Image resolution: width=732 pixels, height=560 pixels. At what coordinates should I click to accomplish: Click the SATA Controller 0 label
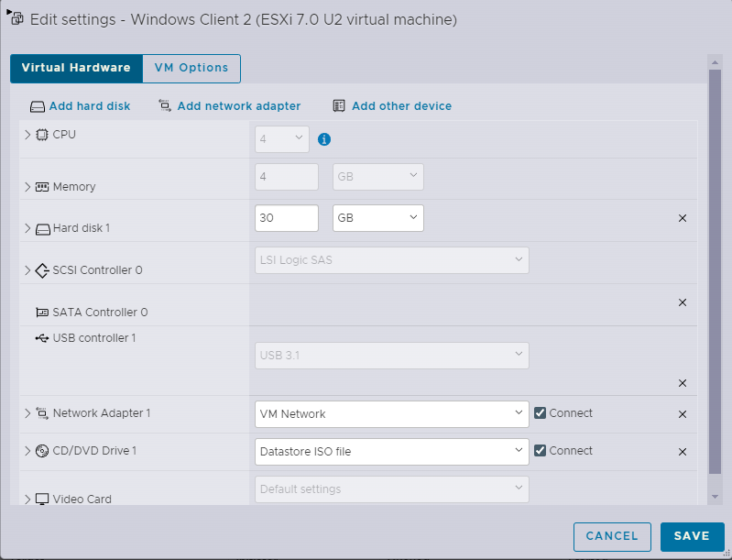tap(100, 312)
